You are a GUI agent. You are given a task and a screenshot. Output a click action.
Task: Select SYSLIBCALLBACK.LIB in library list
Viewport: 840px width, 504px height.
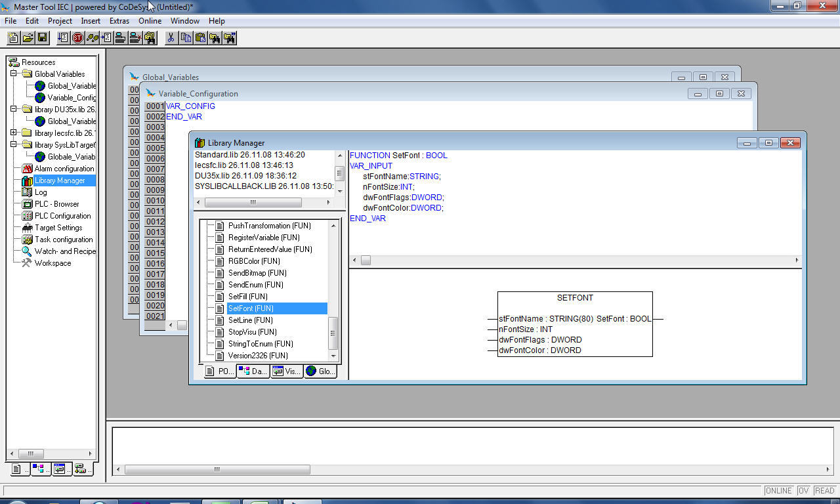click(x=264, y=186)
